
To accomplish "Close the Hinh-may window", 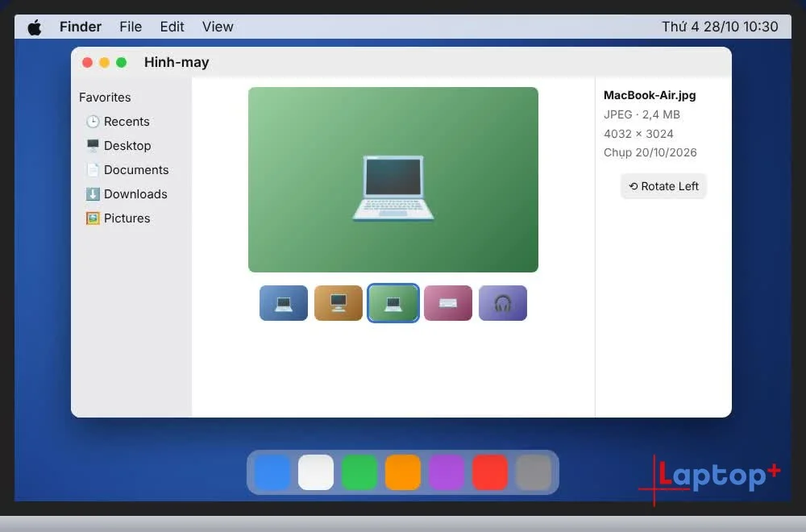I will [x=87, y=62].
